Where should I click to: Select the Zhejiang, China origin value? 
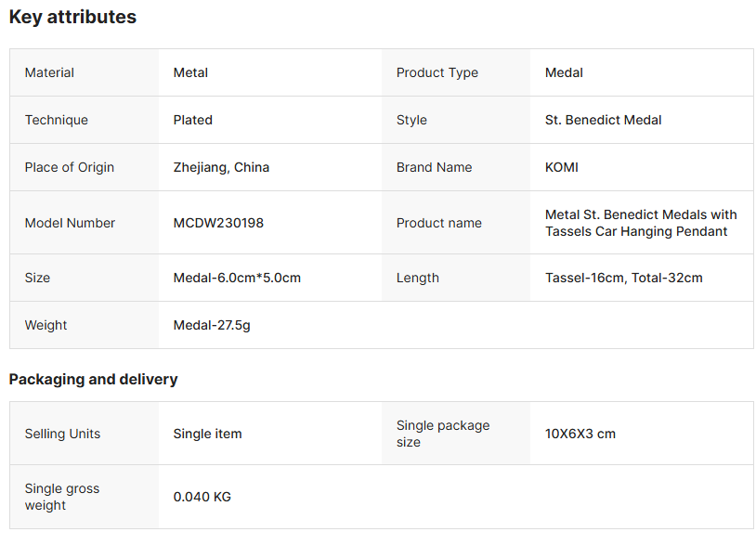tap(221, 168)
